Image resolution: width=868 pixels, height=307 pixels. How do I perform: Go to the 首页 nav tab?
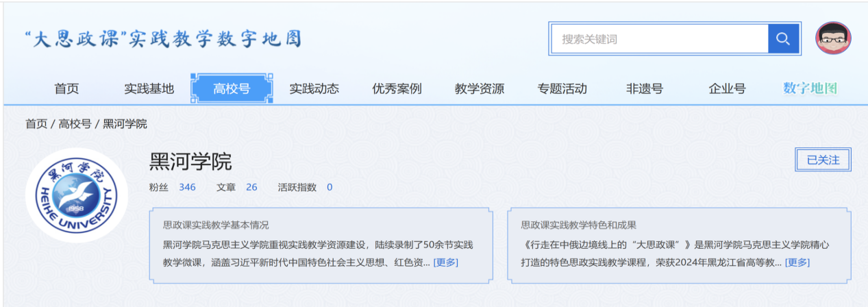[66, 88]
